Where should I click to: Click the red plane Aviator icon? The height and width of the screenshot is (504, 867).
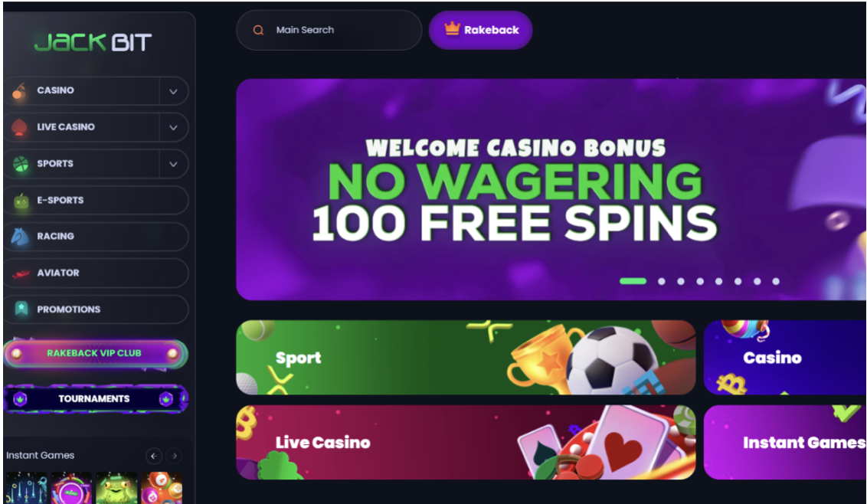(21, 273)
